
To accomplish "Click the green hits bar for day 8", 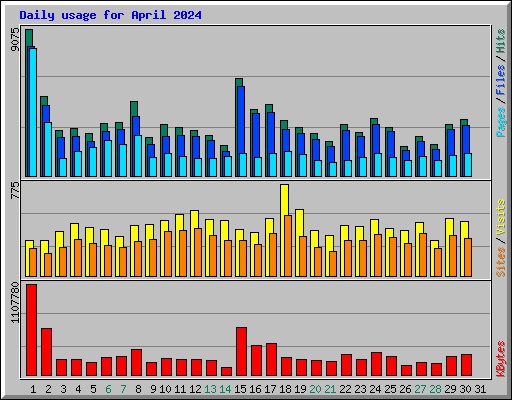I will pyautogui.click(x=134, y=108).
